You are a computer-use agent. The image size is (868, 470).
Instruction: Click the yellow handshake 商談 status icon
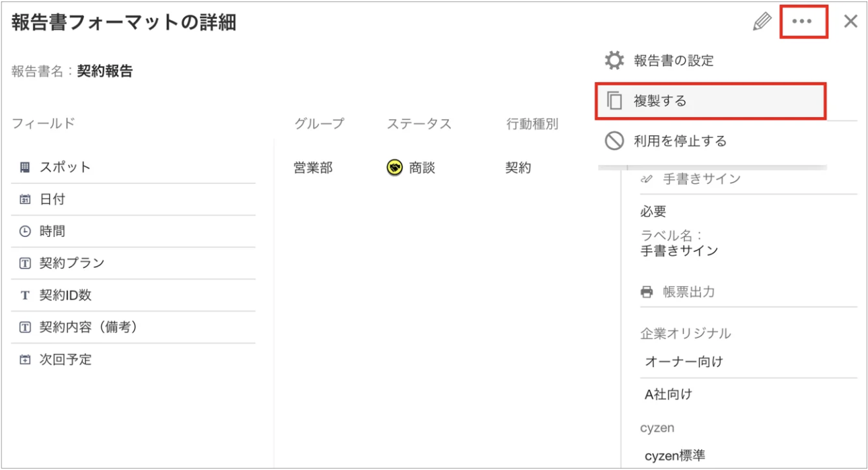395,168
